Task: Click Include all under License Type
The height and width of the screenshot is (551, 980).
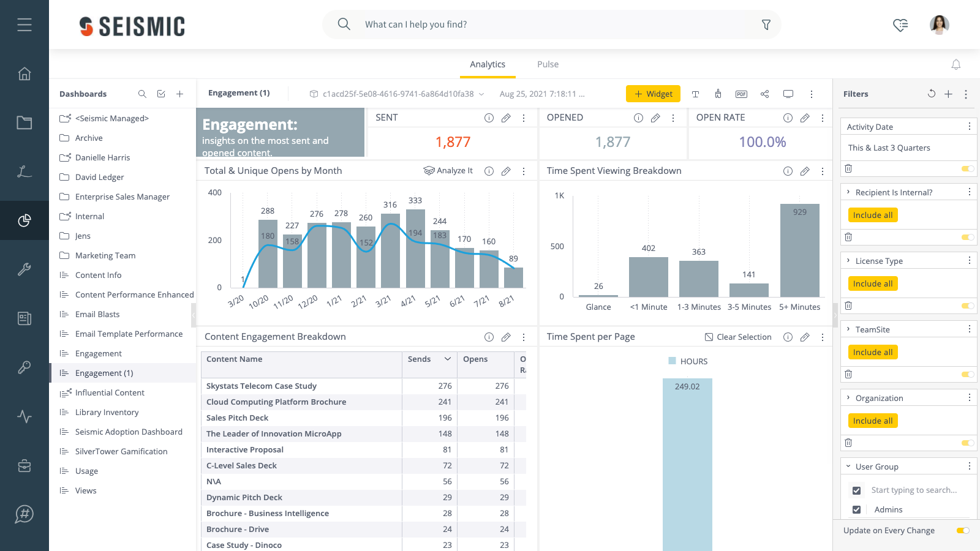Action: (x=873, y=283)
